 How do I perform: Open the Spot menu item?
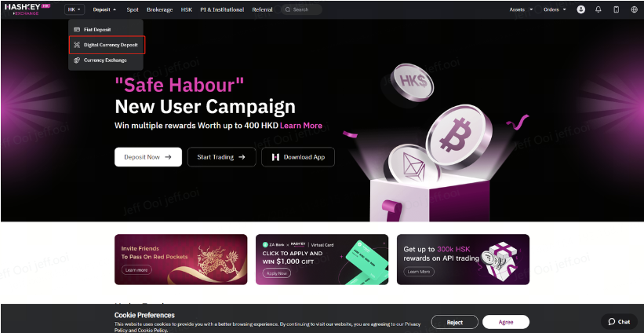coord(133,9)
